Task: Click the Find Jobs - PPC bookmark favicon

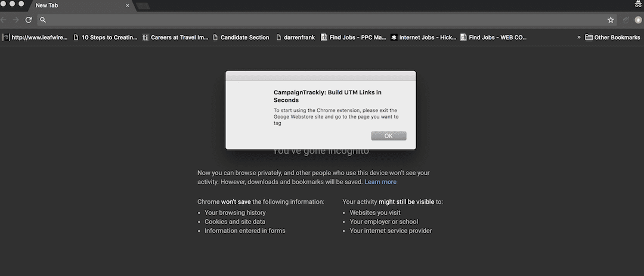Action: (324, 38)
